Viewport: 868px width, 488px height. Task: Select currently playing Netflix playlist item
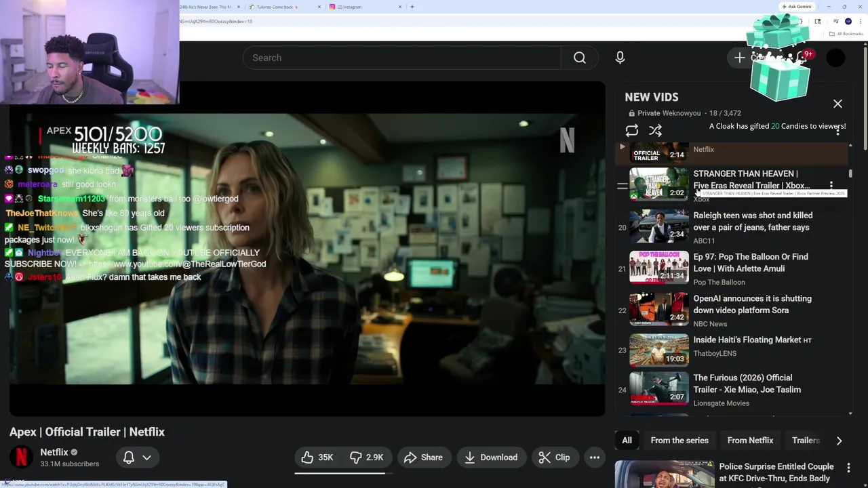pyautogui.click(x=732, y=152)
